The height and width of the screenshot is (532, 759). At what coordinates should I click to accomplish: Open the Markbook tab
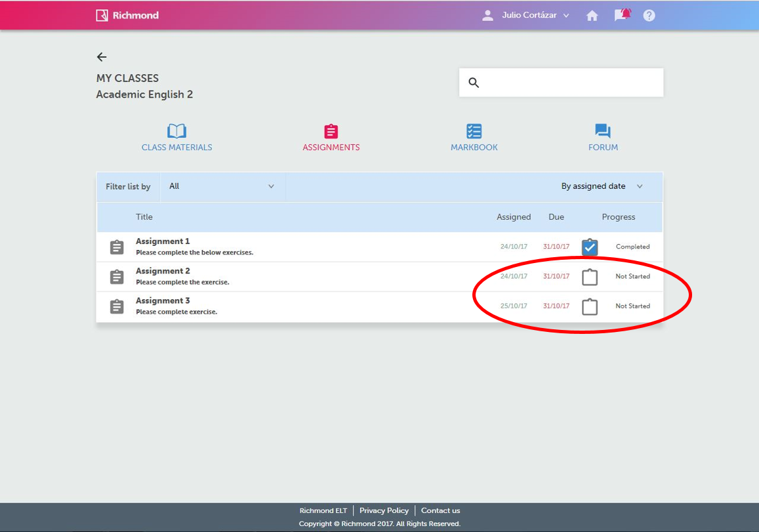[x=474, y=138]
